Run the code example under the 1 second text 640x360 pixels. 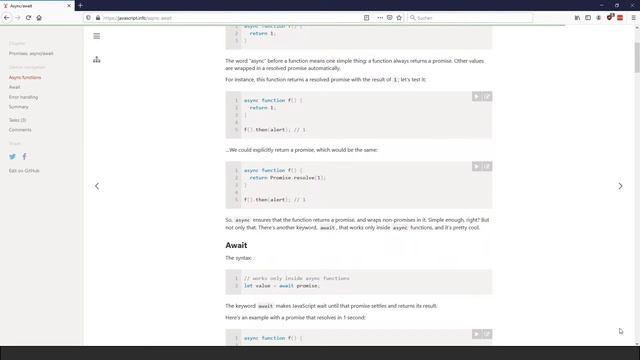476,334
